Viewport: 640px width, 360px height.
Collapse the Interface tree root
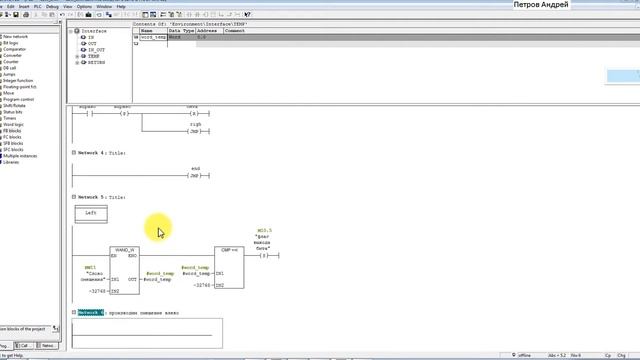pos(71,31)
